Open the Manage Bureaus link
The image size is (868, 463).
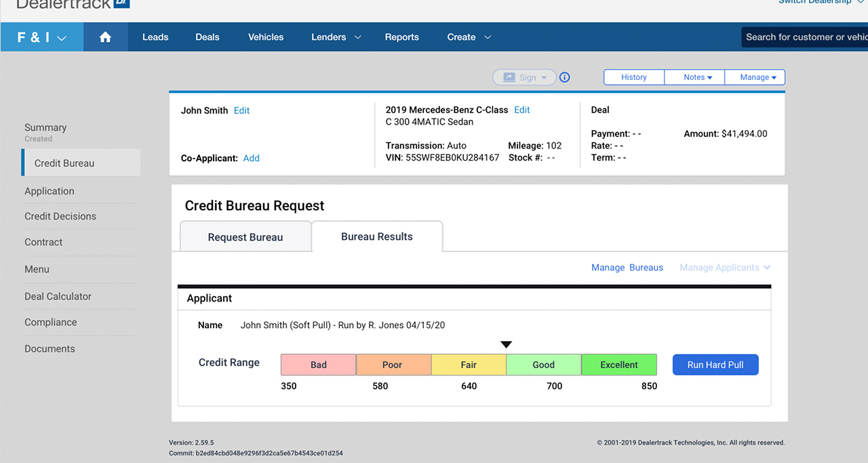[x=627, y=268]
